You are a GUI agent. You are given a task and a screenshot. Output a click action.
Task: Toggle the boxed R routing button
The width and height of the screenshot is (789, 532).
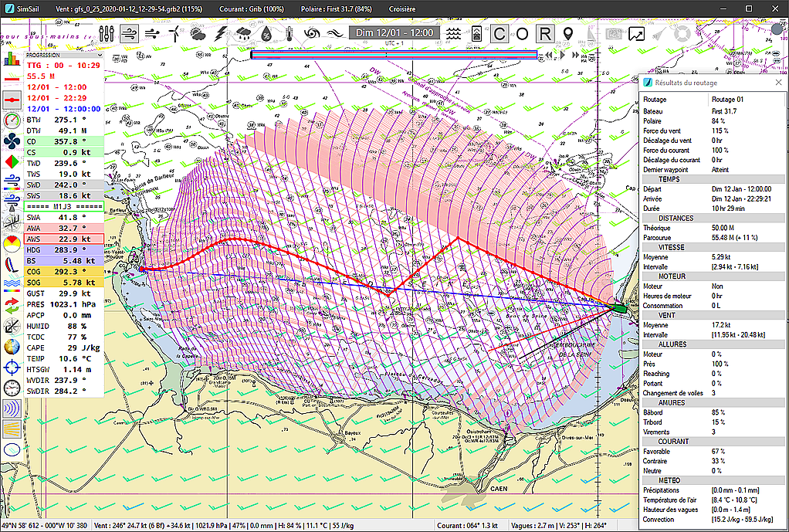(545, 34)
